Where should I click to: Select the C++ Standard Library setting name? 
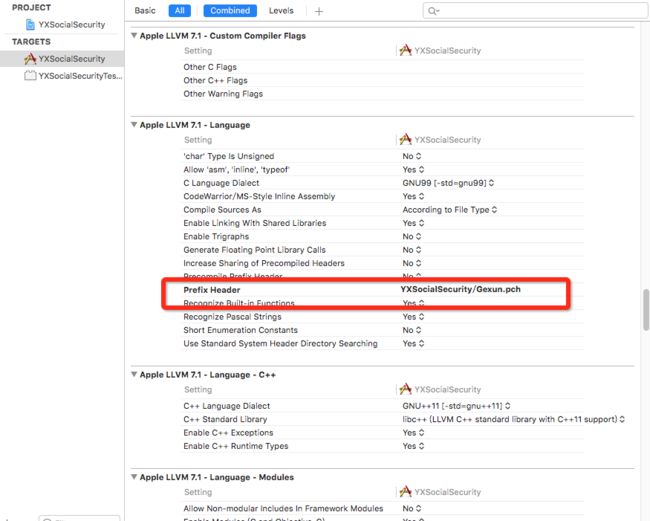225,419
